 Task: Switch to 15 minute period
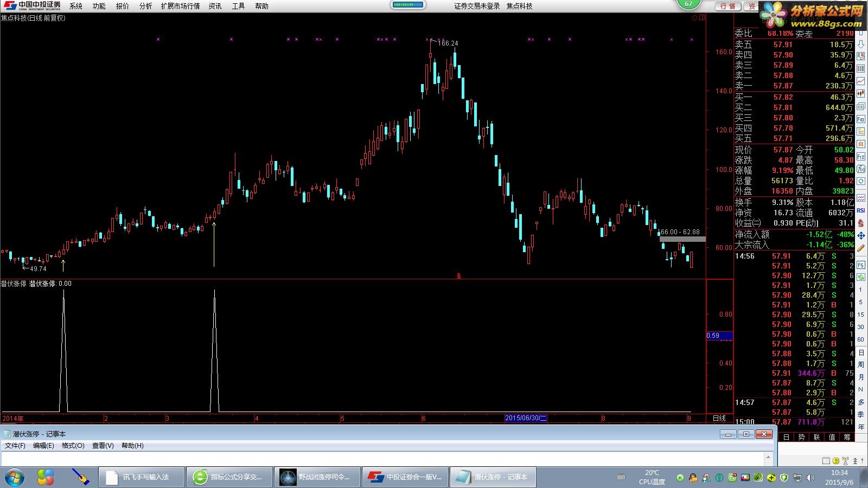coord(860,314)
